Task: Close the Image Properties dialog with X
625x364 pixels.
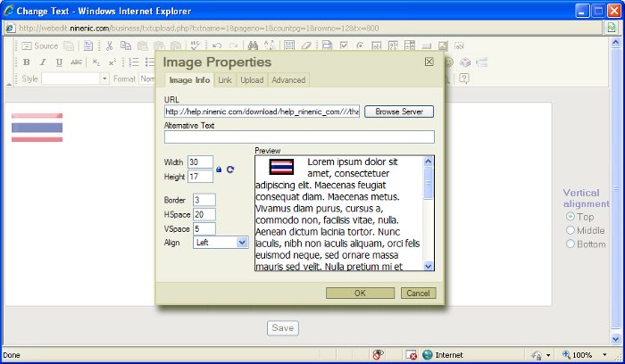Action: (x=429, y=62)
